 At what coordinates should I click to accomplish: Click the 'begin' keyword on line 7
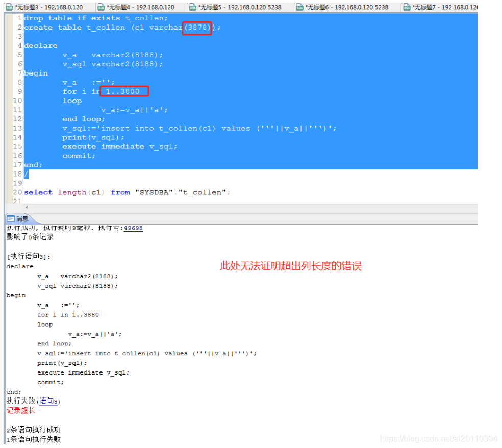point(36,73)
